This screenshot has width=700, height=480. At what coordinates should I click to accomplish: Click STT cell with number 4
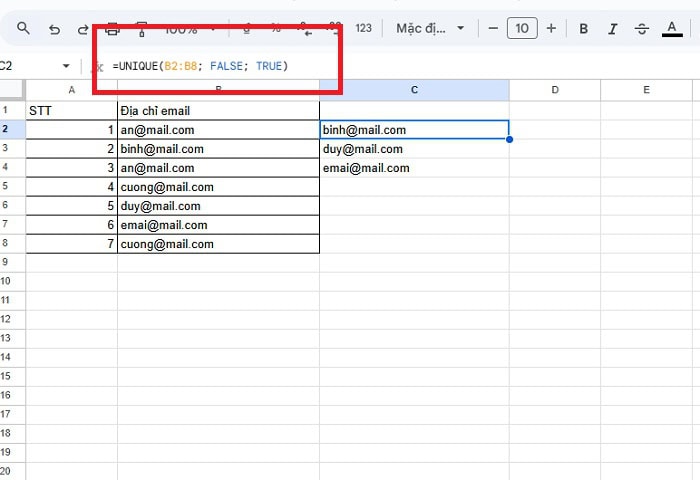pos(71,187)
